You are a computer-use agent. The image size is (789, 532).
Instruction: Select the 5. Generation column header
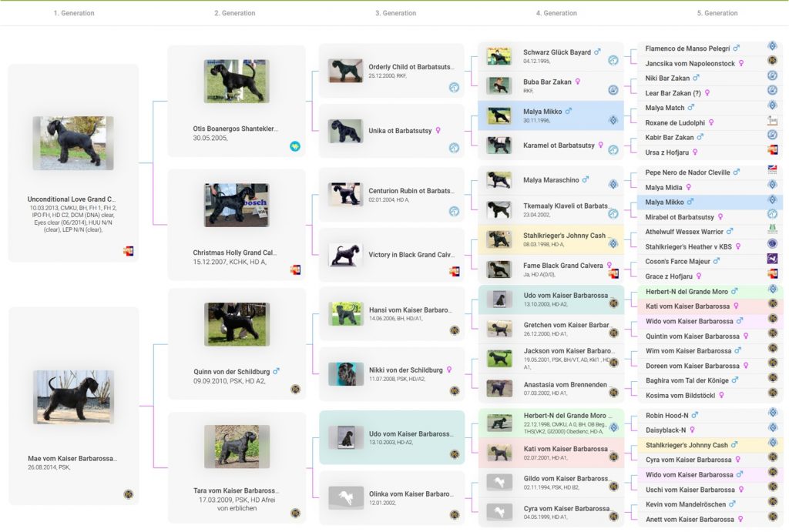[x=721, y=13]
